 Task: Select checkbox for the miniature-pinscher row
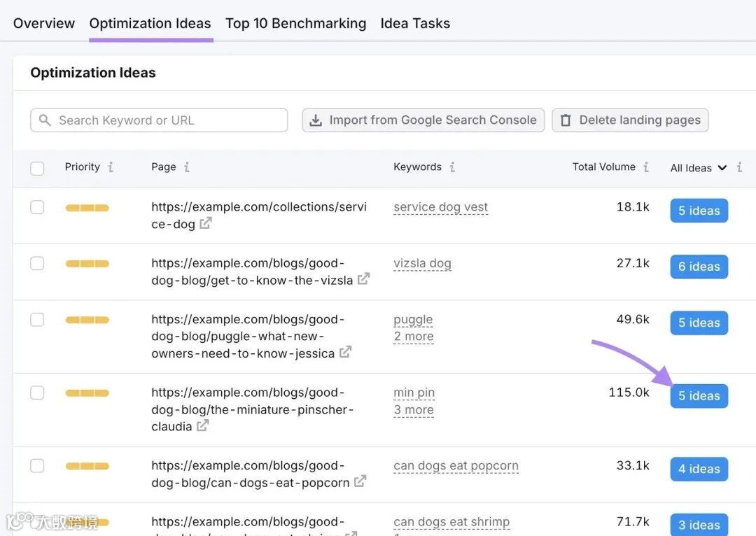pyautogui.click(x=37, y=393)
